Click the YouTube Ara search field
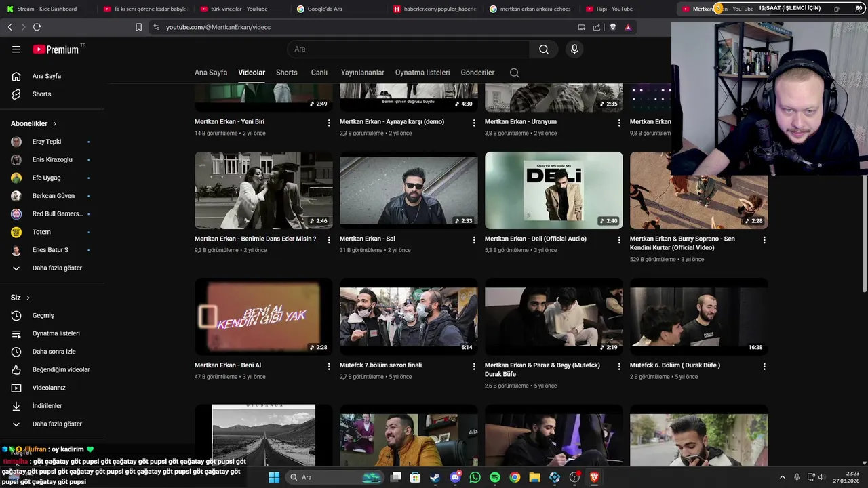The image size is (868, 488). tap(409, 49)
